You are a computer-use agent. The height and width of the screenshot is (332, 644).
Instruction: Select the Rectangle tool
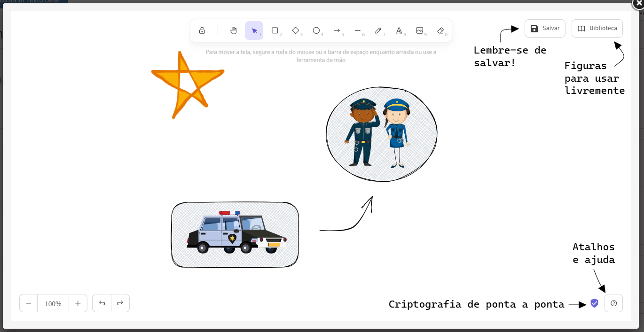pyautogui.click(x=275, y=31)
